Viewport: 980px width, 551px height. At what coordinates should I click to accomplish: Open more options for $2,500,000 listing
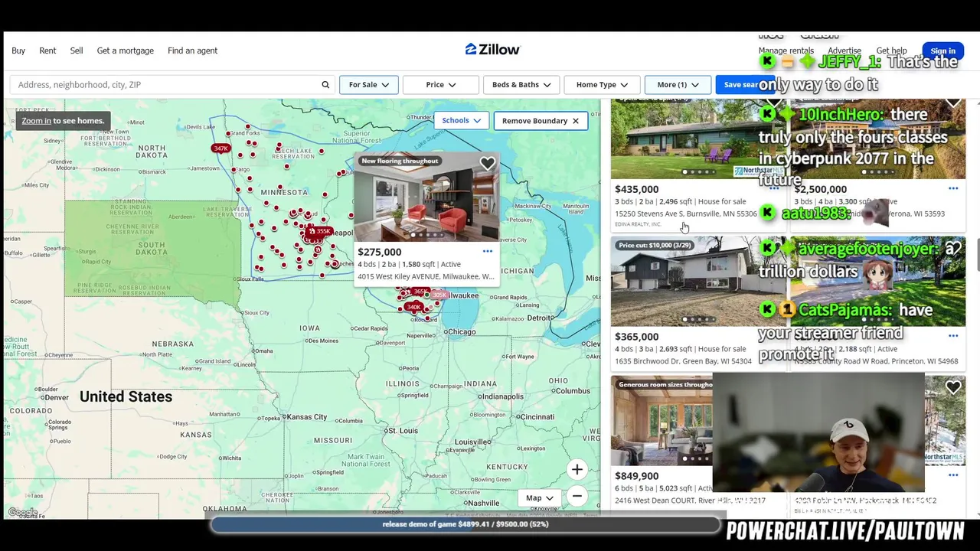953,188
